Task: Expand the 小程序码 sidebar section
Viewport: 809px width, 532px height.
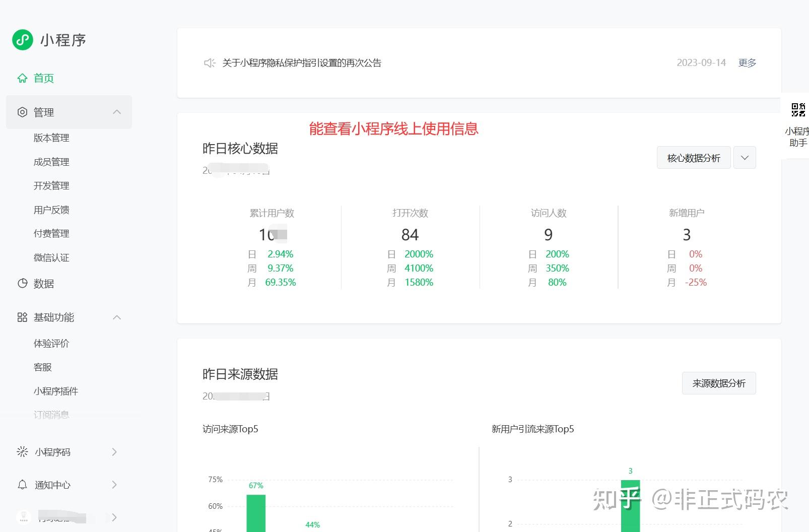Action: [x=114, y=452]
